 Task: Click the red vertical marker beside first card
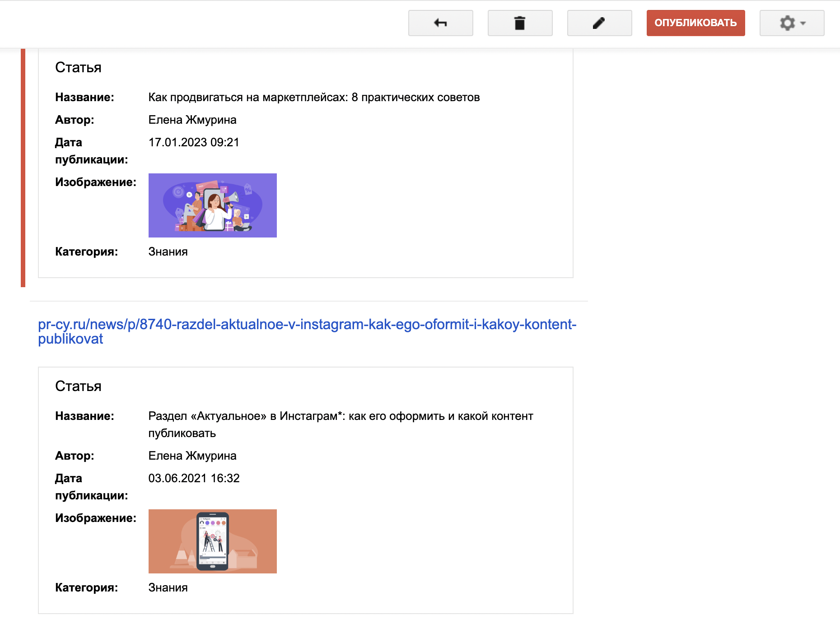(23, 167)
